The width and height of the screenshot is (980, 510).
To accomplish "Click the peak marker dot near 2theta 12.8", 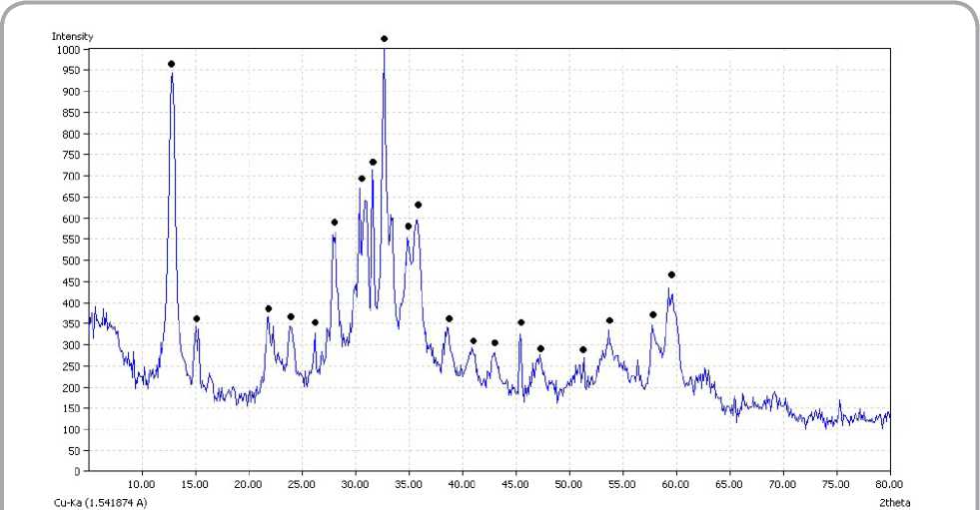I will [171, 64].
